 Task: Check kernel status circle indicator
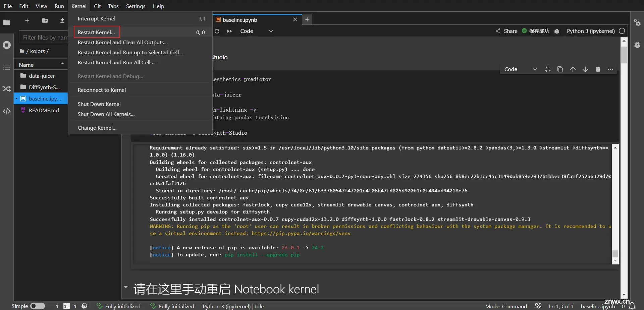622,31
